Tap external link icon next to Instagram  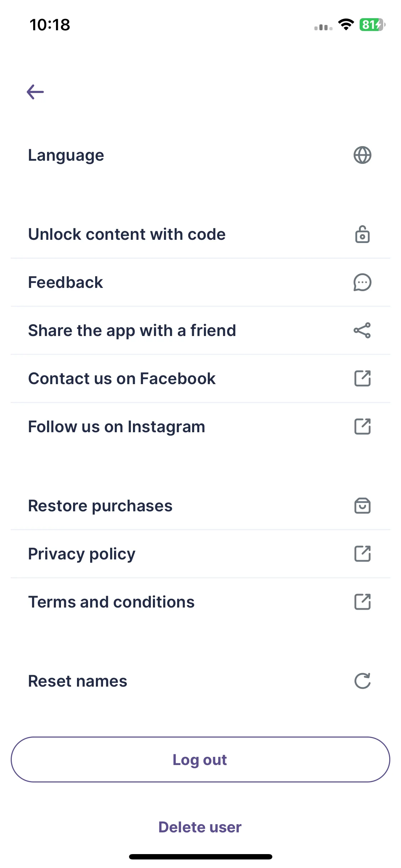[x=363, y=427]
